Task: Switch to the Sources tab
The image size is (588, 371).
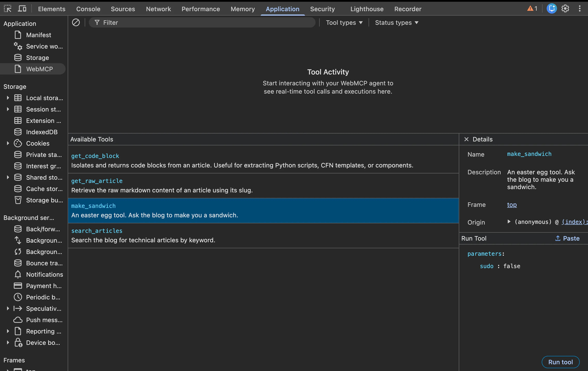Action: [x=123, y=9]
